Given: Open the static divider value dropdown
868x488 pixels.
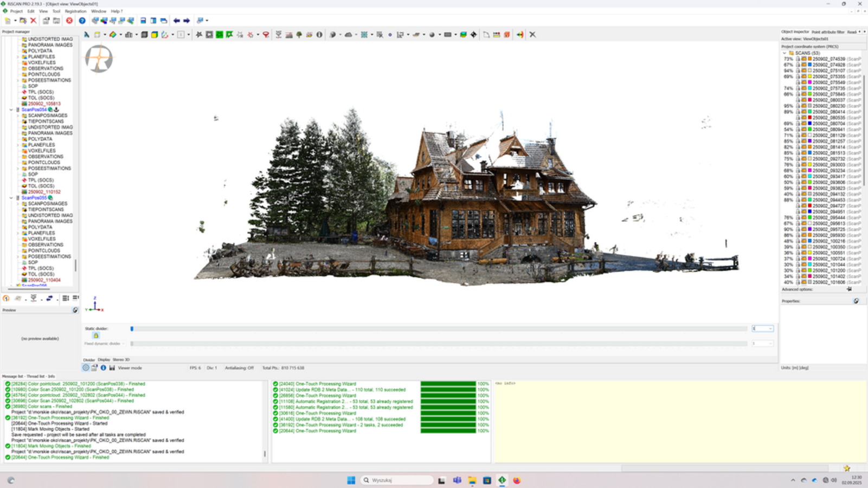Looking at the screenshot, I should tap(770, 329).
